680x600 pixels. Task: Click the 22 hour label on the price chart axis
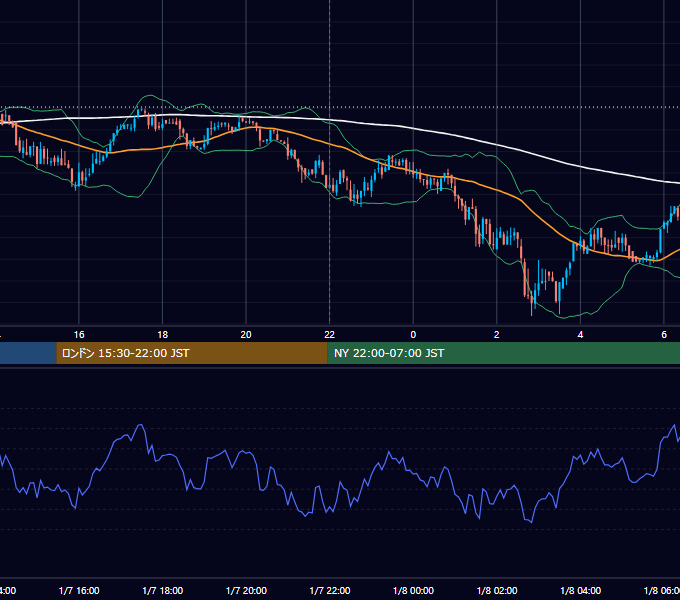tap(330, 335)
